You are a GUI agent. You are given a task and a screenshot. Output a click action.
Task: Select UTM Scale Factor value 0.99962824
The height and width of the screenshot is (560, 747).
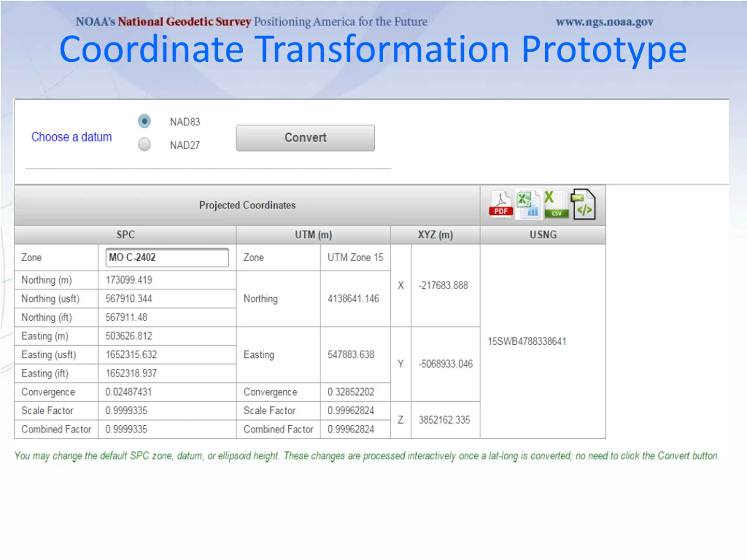pos(351,410)
